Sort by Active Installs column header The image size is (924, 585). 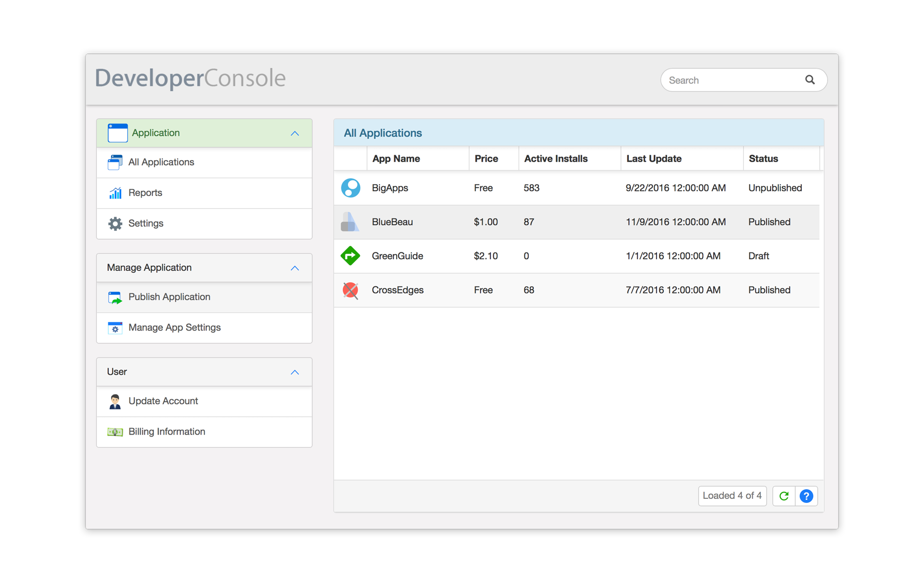coord(555,159)
